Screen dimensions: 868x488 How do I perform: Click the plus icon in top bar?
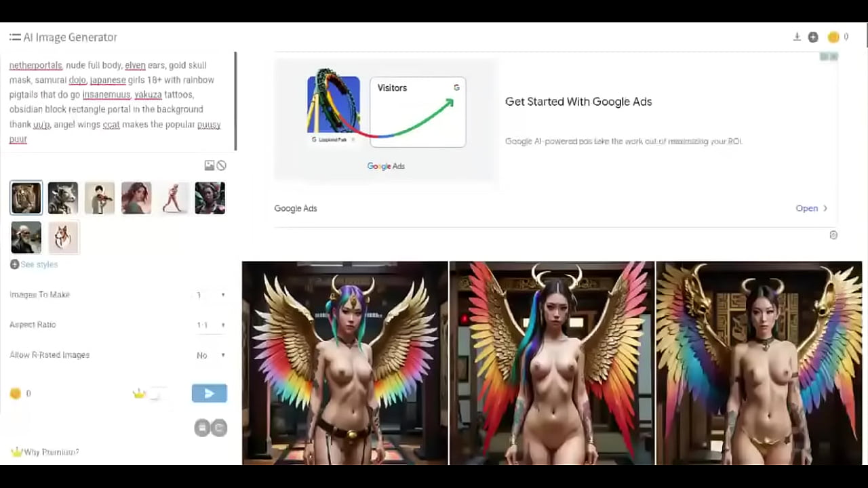(x=813, y=37)
